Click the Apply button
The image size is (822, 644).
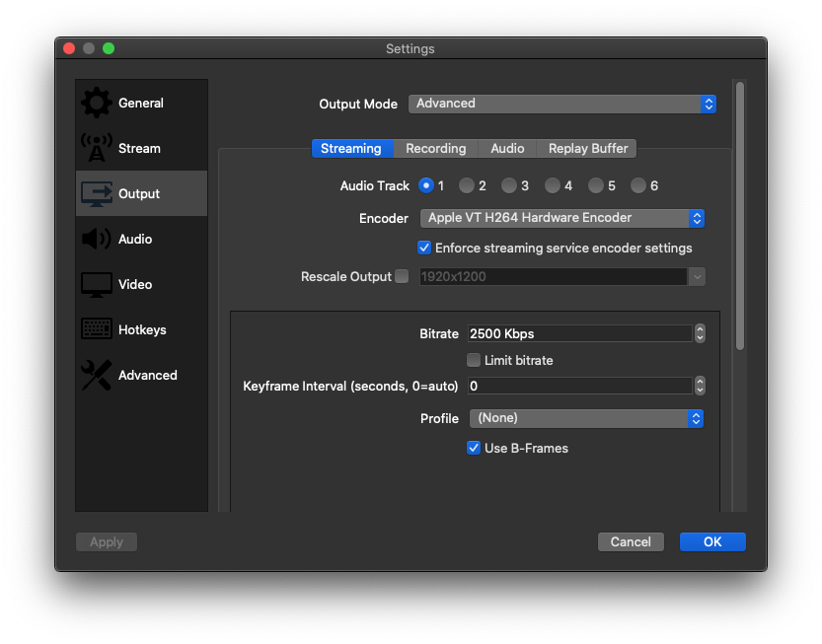coord(107,541)
